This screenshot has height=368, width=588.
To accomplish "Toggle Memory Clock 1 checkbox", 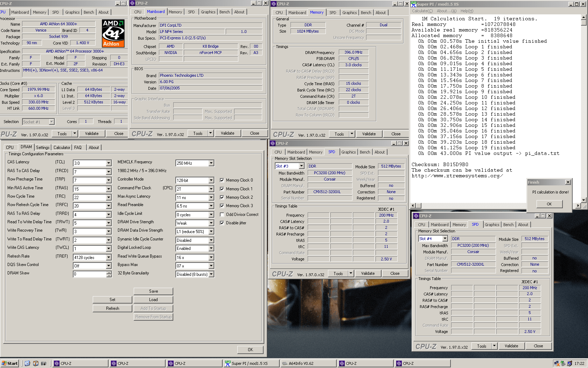I will (222, 189).
